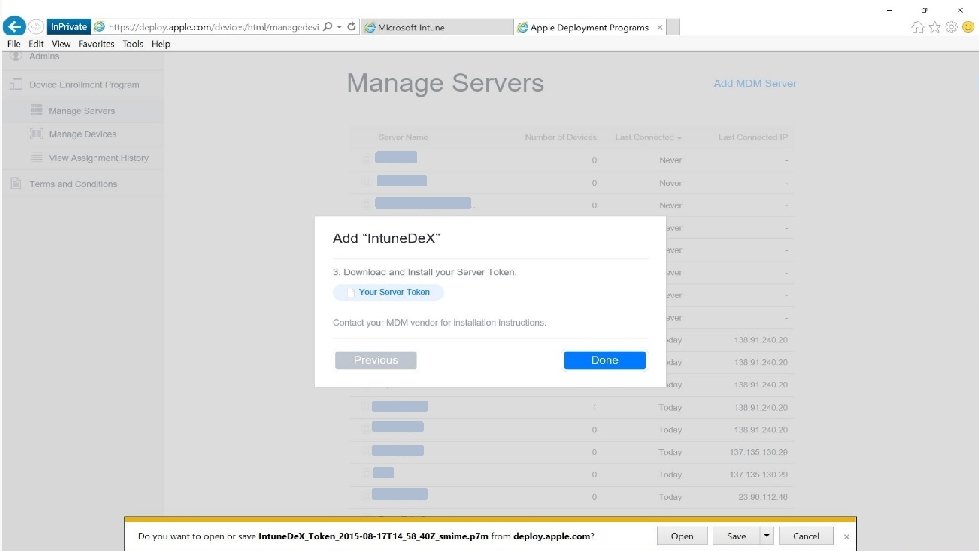
Task: Click Cancel in the download bar
Action: [806, 536]
